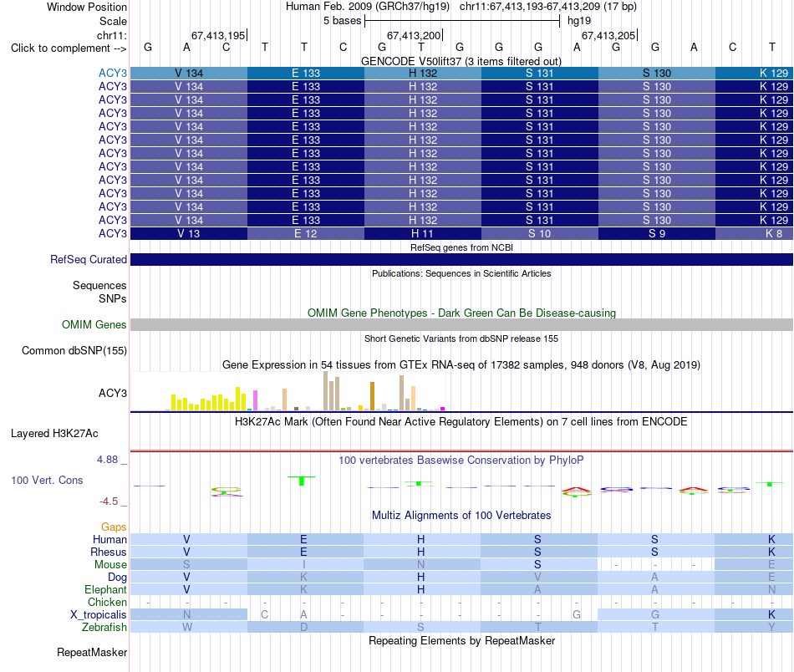Click the GTEx Gene Expression track title

click(461, 364)
